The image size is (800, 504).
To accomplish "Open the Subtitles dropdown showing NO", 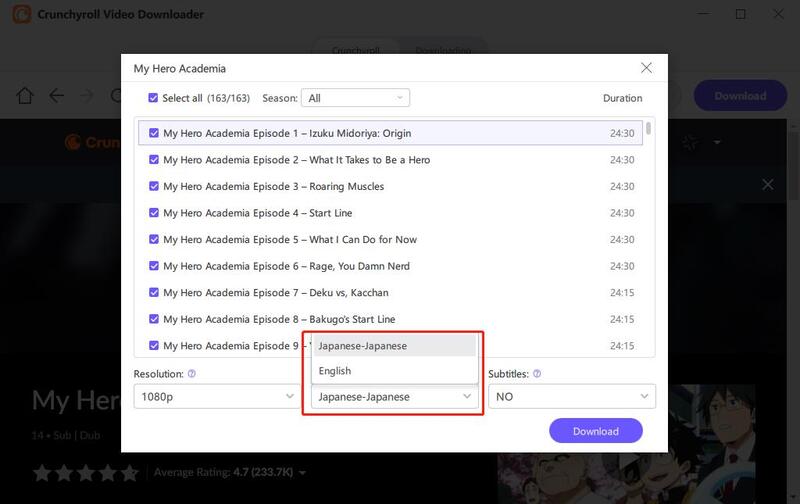I will [571, 396].
